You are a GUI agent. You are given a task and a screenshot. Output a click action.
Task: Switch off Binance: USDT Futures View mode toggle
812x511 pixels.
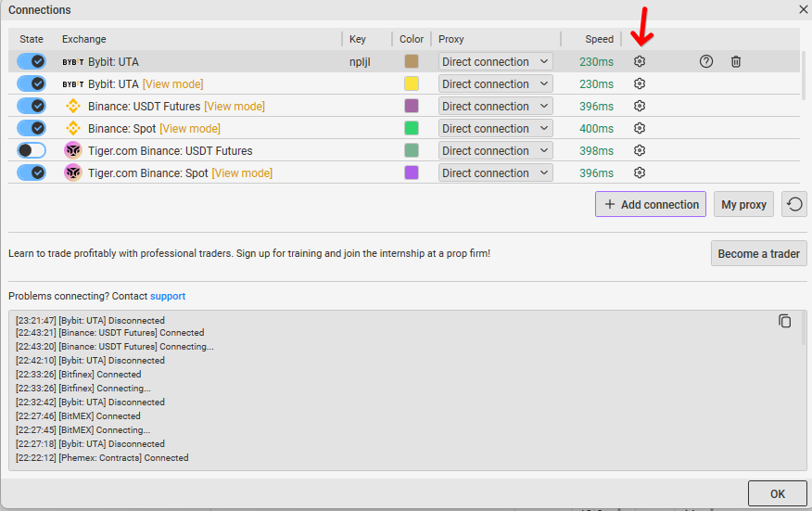32,107
